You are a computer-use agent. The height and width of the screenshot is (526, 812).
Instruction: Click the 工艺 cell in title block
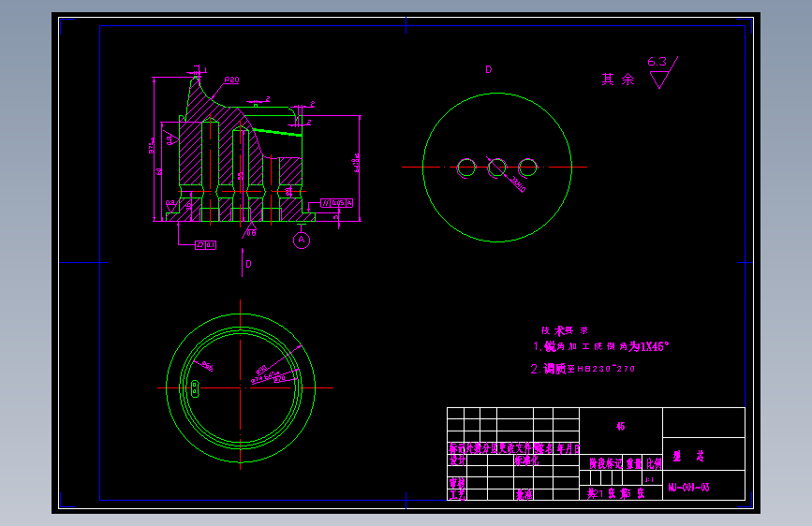pos(457,495)
